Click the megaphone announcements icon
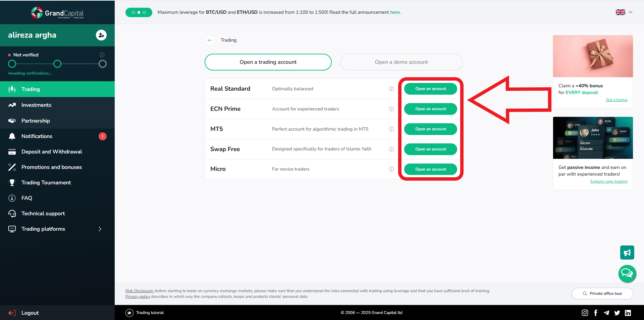The height and width of the screenshot is (320, 644). [627, 253]
